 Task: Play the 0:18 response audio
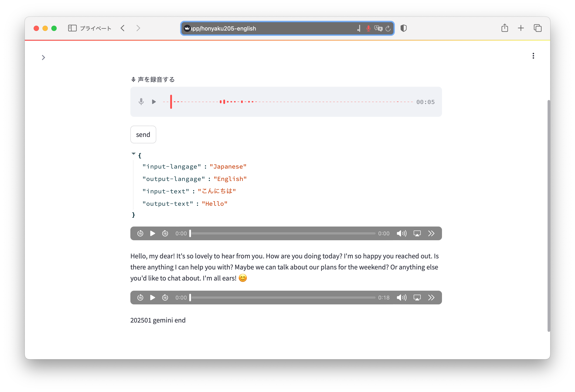152,298
